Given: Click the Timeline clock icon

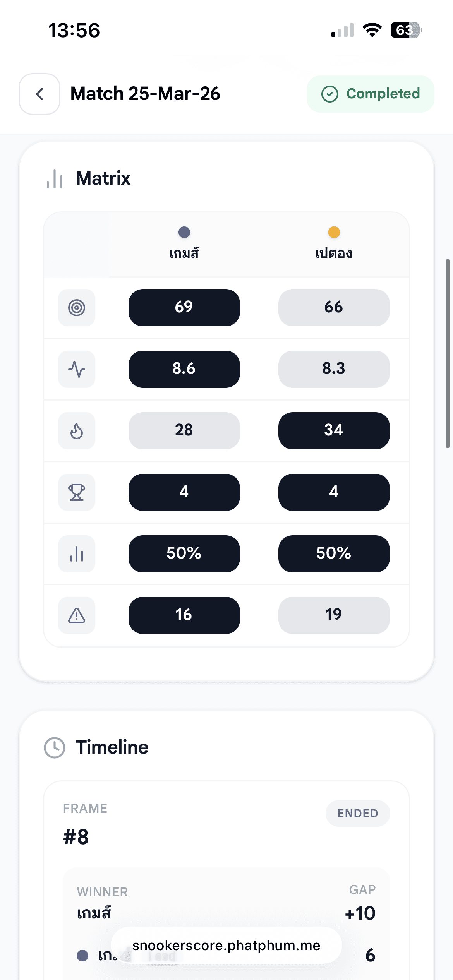Looking at the screenshot, I should [x=55, y=747].
